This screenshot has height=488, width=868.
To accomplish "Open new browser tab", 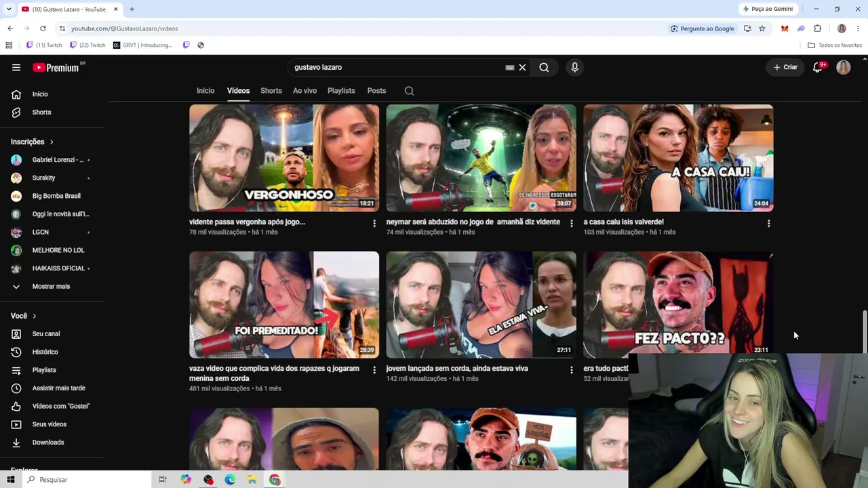I will click(132, 9).
